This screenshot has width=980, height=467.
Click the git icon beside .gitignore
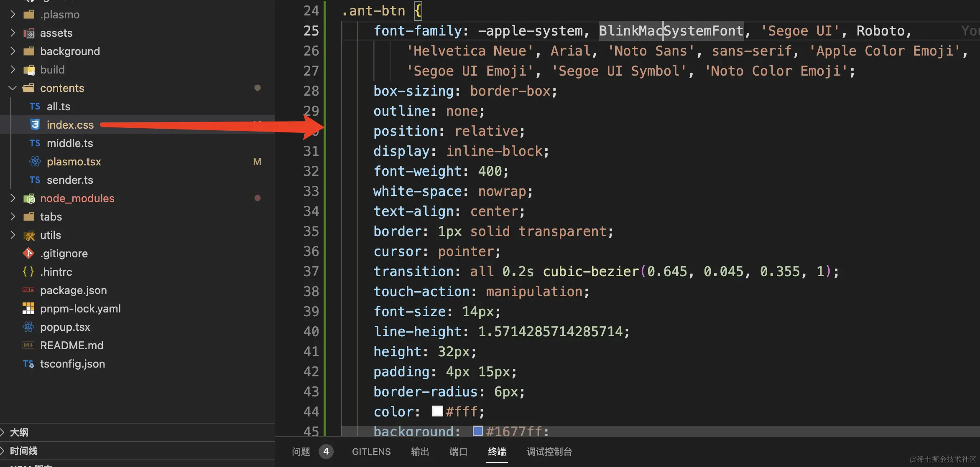[28, 253]
